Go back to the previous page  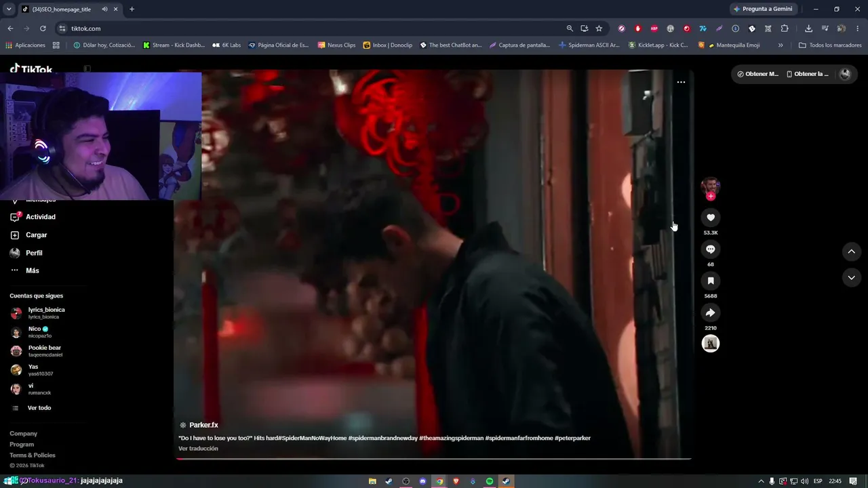tap(10, 28)
